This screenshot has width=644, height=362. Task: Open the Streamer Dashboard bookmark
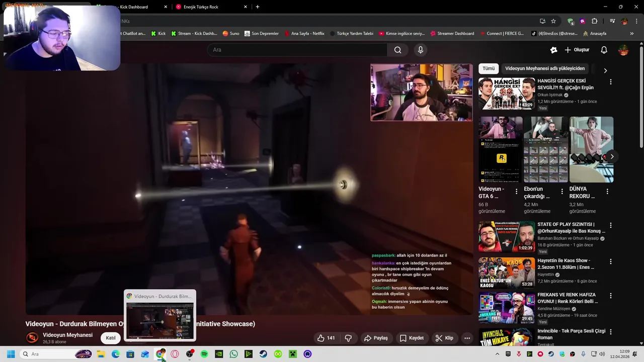452,34
